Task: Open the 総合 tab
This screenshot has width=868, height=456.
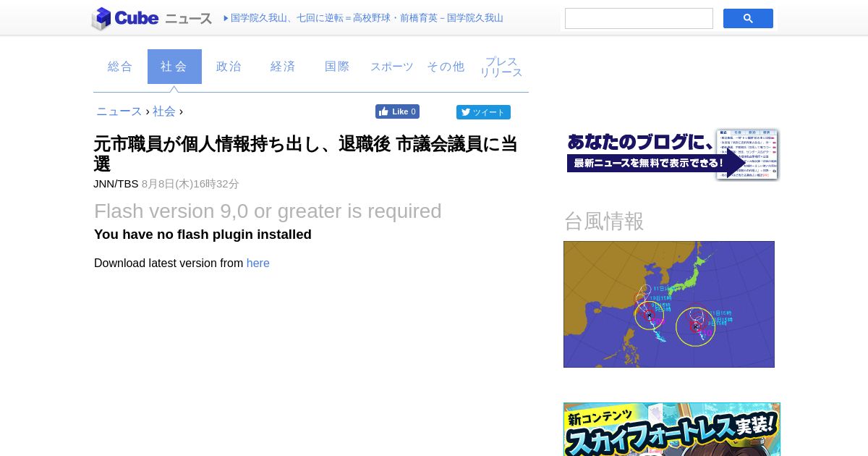Action: [120, 67]
